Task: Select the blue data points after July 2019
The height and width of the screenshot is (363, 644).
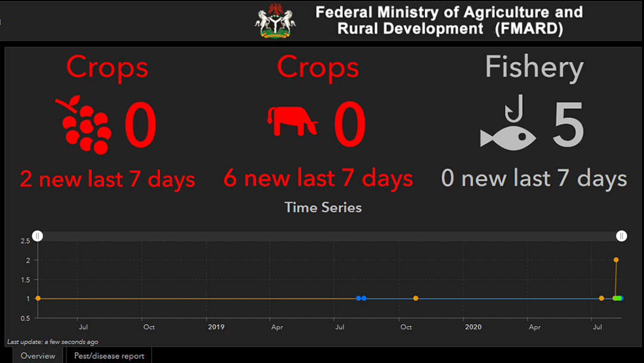Action: 361,299
